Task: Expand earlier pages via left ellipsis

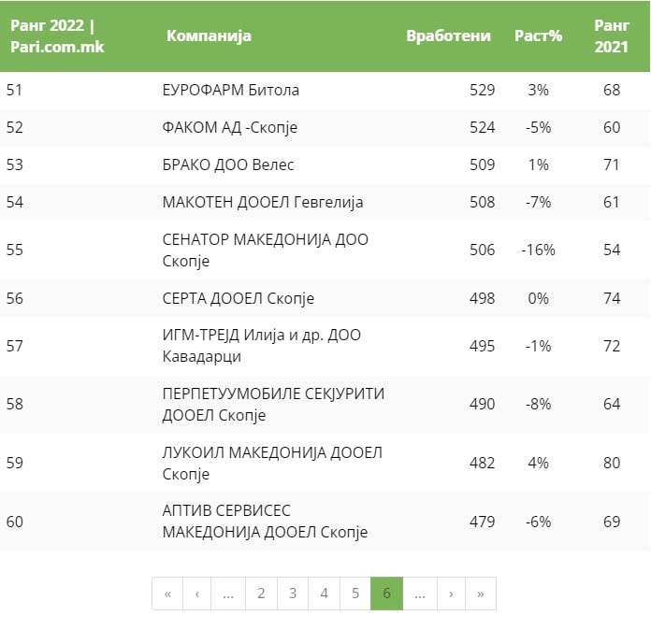Action: 229,594
